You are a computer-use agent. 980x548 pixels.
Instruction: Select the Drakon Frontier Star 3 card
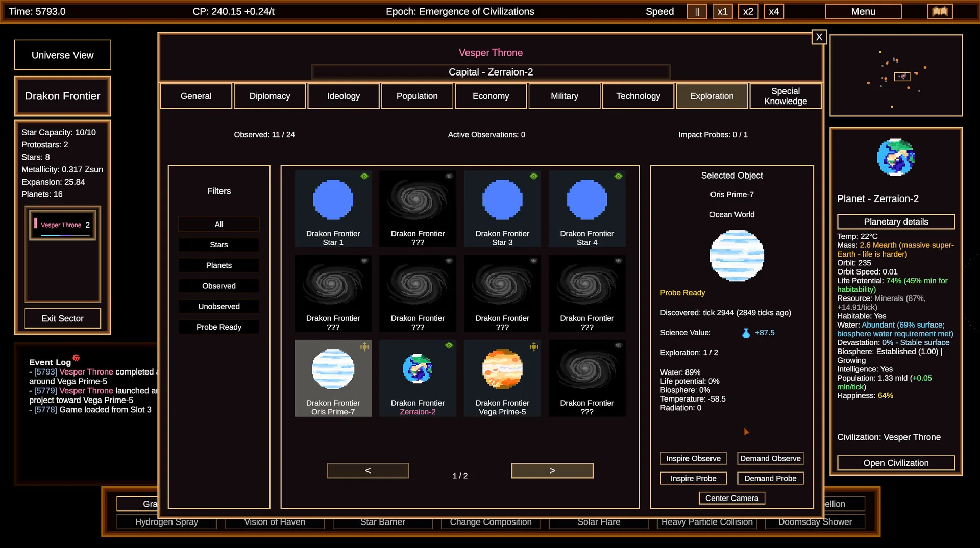502,209
